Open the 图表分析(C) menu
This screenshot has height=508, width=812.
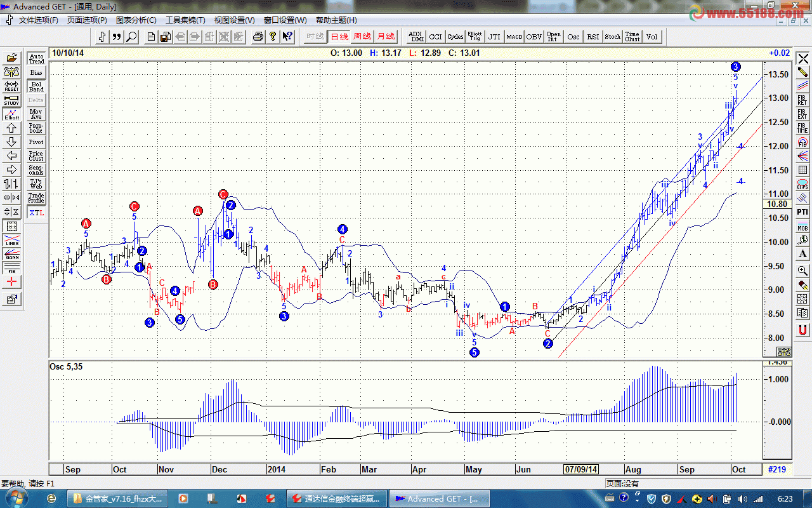click(136, 20)
